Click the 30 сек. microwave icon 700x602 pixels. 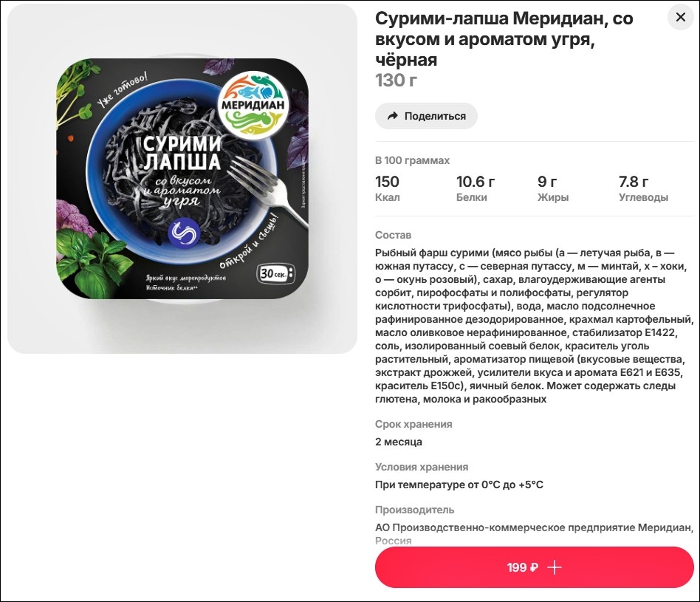pos(277,273)
